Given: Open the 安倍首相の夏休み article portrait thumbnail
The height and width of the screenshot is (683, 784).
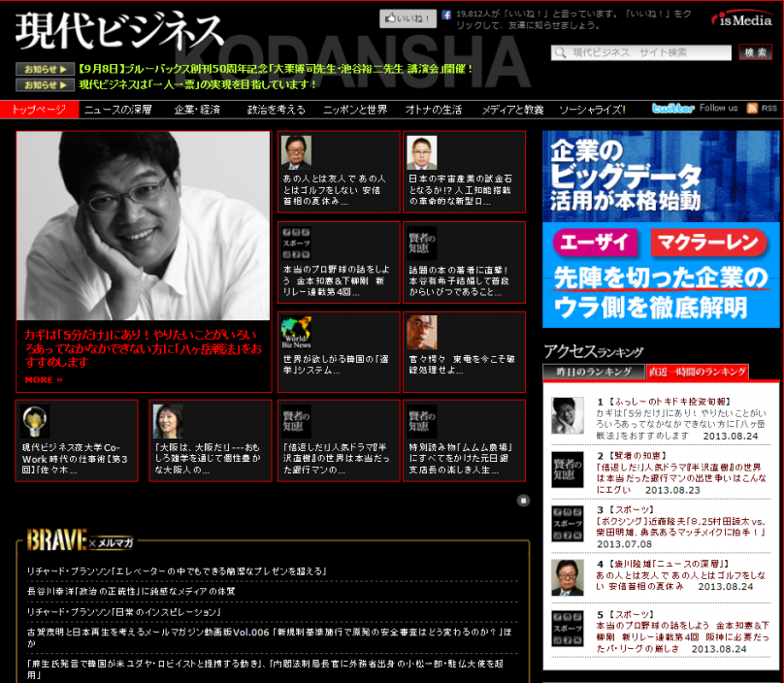Looking at the screenshot, I should (296, 152).
